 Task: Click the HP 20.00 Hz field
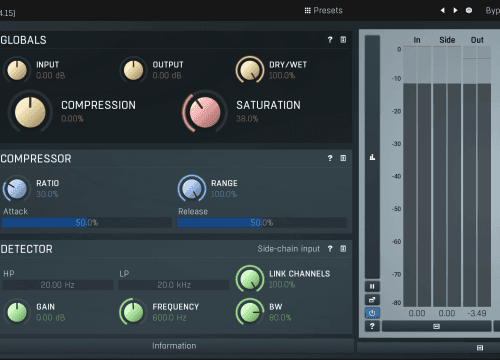pos(58,285)
